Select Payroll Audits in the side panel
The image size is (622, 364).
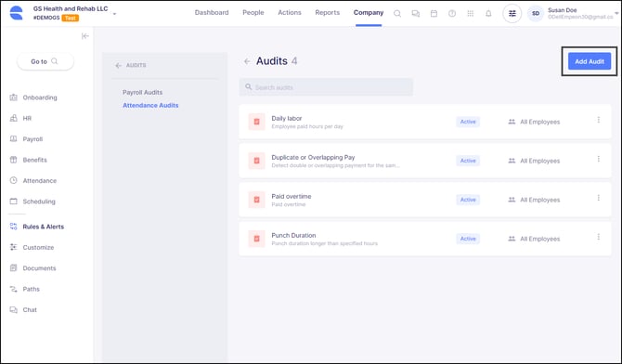point(142,92)
